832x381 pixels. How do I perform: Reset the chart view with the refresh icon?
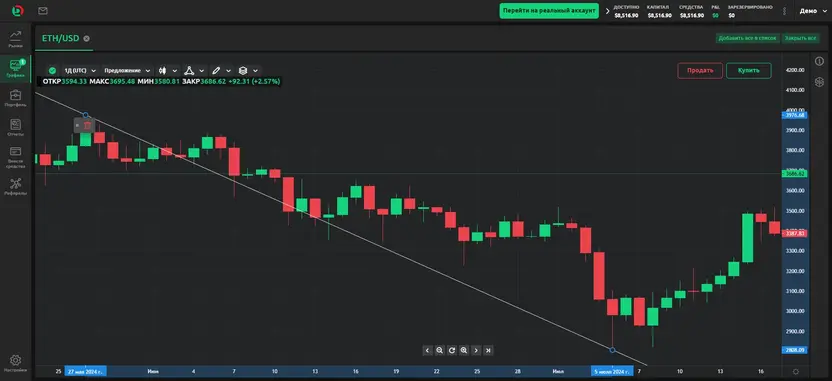pos(452,350)
